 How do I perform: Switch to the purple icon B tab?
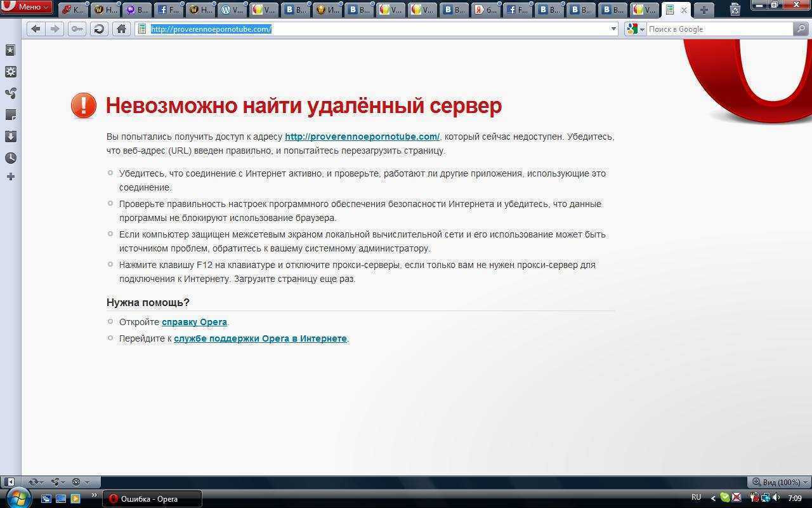(137, 10)
